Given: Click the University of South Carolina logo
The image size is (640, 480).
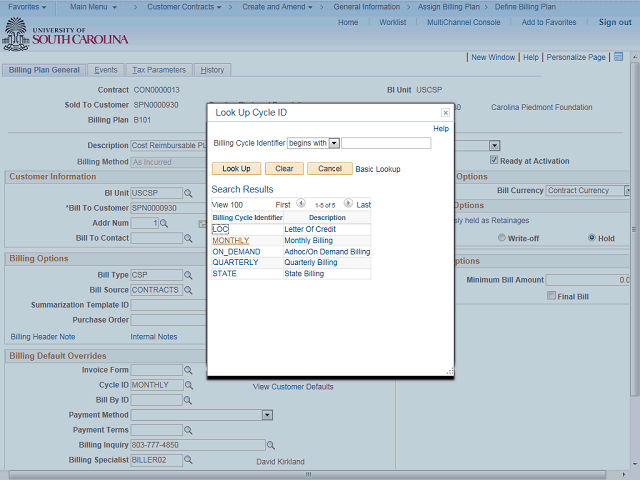Looking at the screenshot, I should (65, 35).
